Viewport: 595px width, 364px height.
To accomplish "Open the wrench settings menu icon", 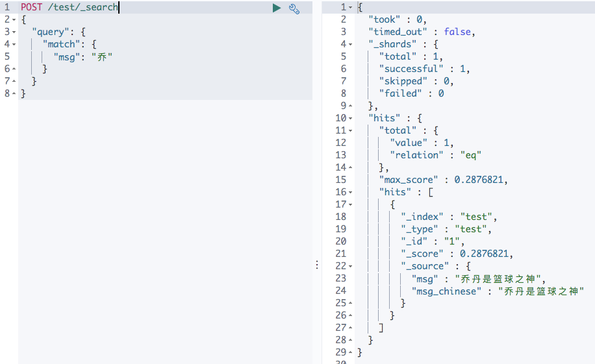I will pos(294,8).
